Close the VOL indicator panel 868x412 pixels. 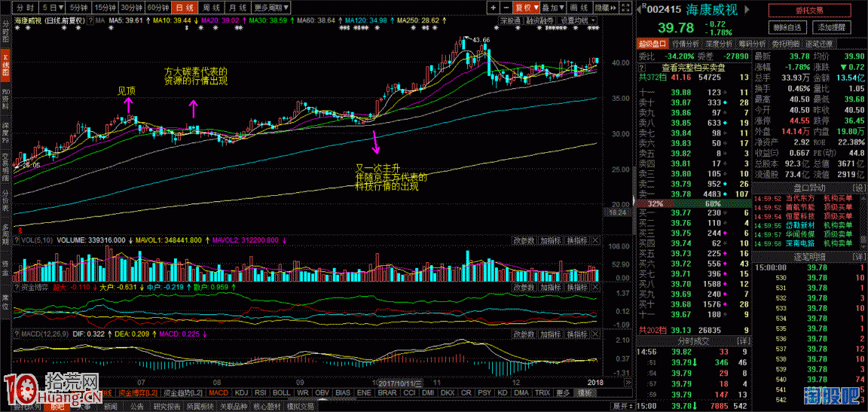596,240
